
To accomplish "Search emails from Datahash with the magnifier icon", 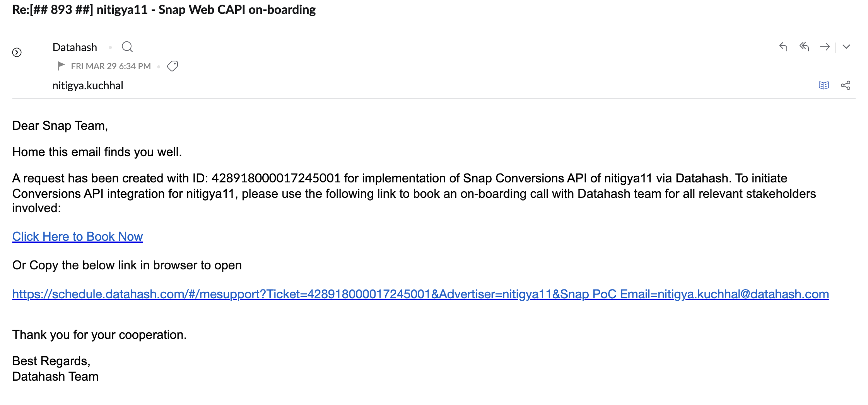I will point(127,47).
